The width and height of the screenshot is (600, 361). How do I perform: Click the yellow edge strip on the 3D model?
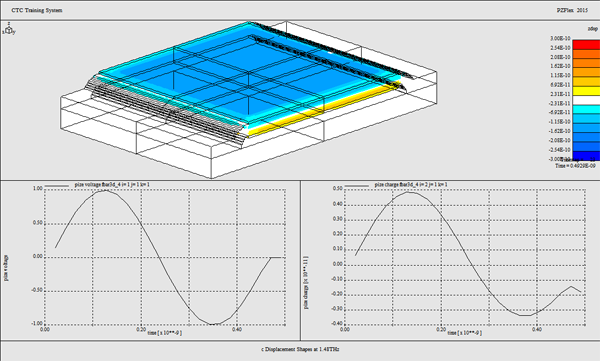click(x=321, y=112)
